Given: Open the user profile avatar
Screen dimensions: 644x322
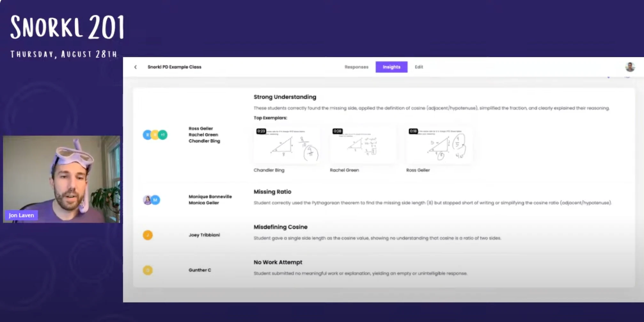Looking at the screenshot, I should 630,67.
